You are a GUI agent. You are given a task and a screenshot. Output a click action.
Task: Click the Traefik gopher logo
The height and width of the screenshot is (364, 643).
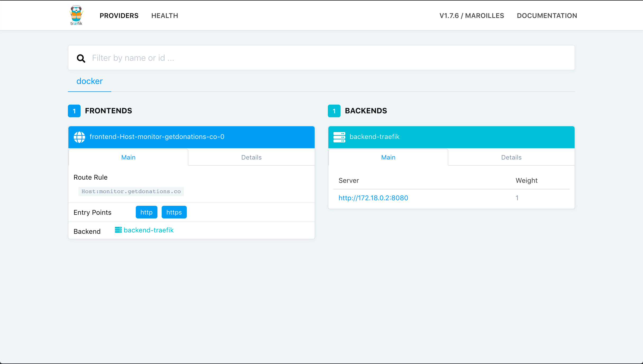coord(76,15)
